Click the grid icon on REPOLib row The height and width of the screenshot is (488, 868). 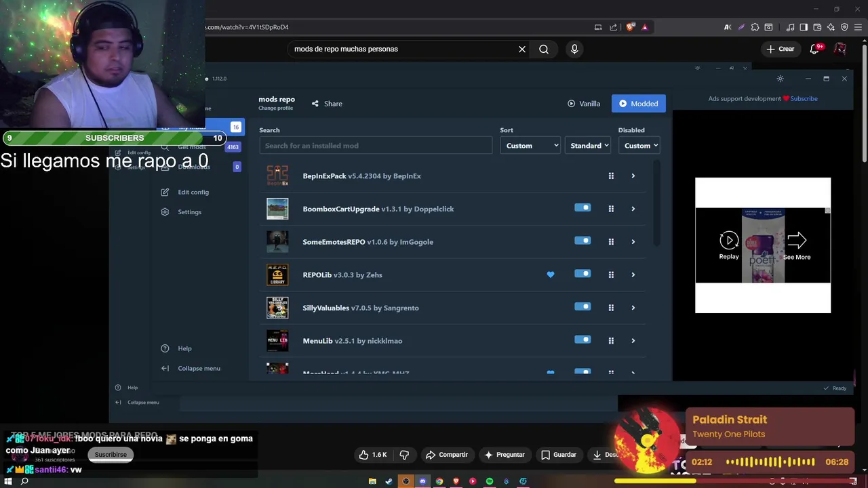coord(611,274)
